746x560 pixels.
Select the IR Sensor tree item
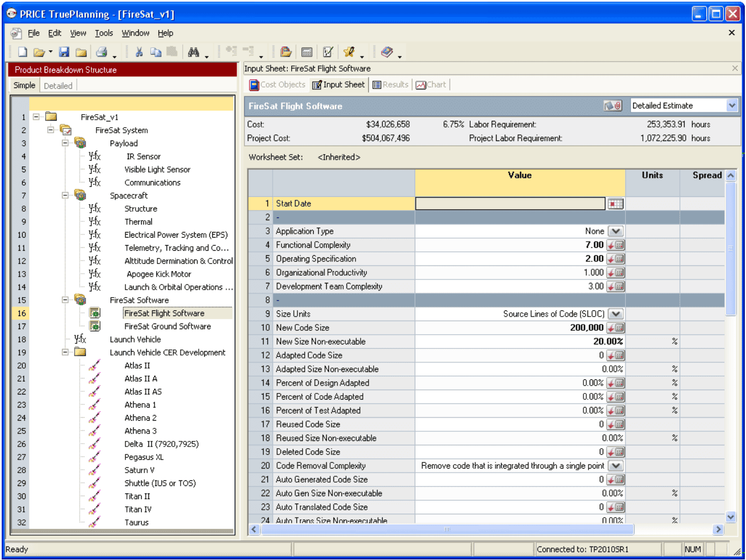[143, 156]
